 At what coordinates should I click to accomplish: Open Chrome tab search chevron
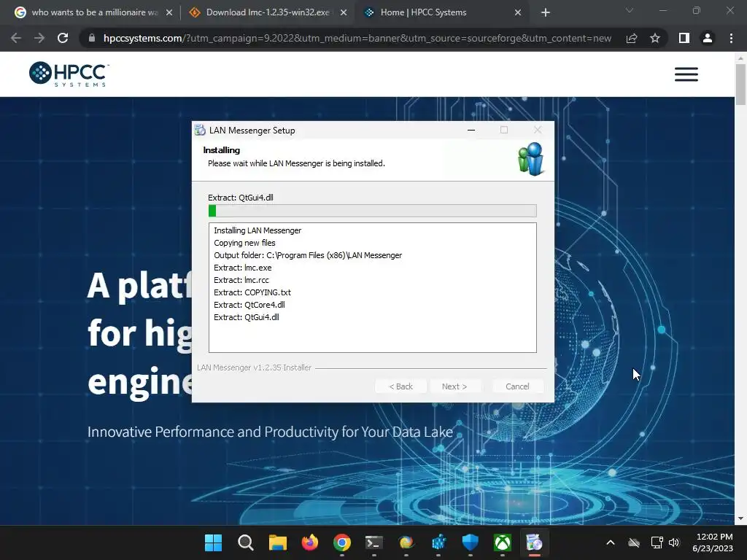click(630, 10)
